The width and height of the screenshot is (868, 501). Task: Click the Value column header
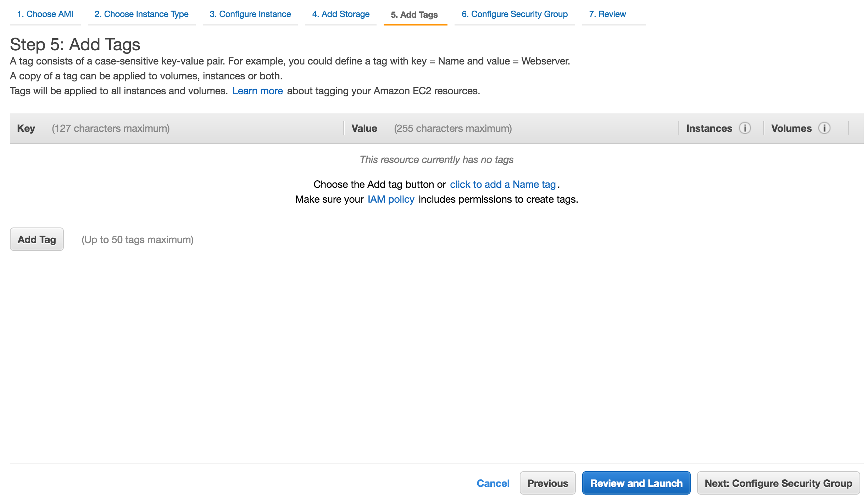[364, 128]
